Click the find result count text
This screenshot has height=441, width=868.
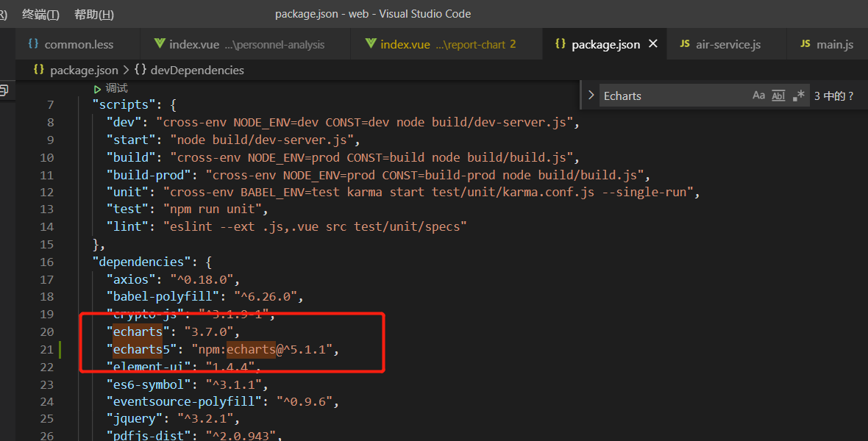click(x=833, y=96)
